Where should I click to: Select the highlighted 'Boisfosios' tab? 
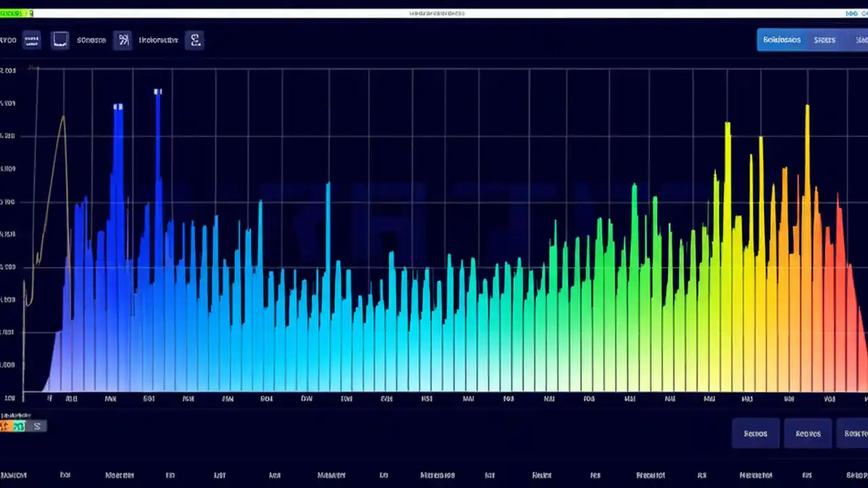coord(782,39)
